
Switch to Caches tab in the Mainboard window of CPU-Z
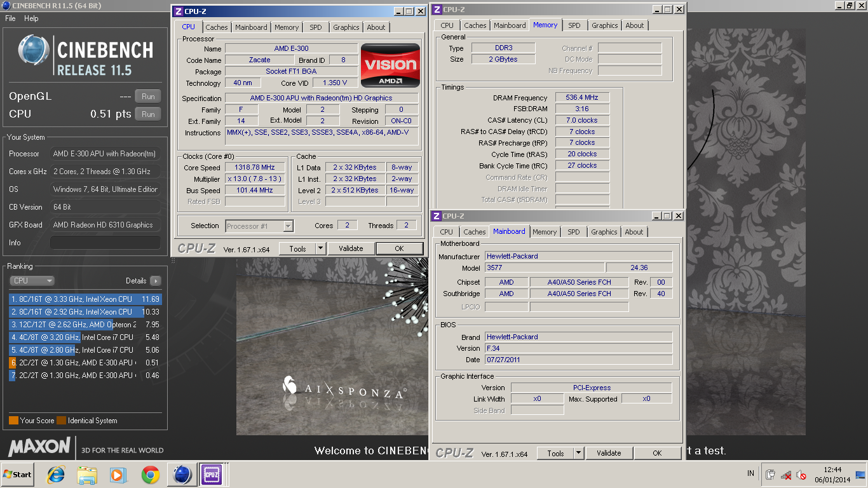474,232
